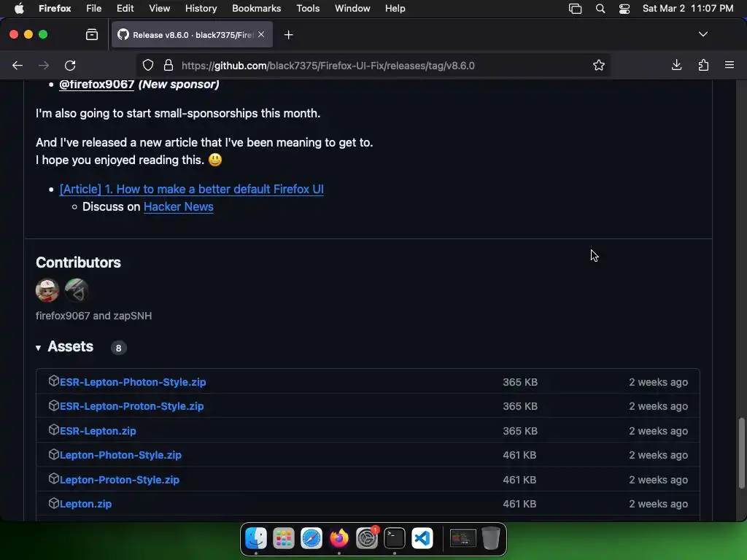747x560 pixels.
Task: Open the Firefox downloads panel
Action: (676, 65)
